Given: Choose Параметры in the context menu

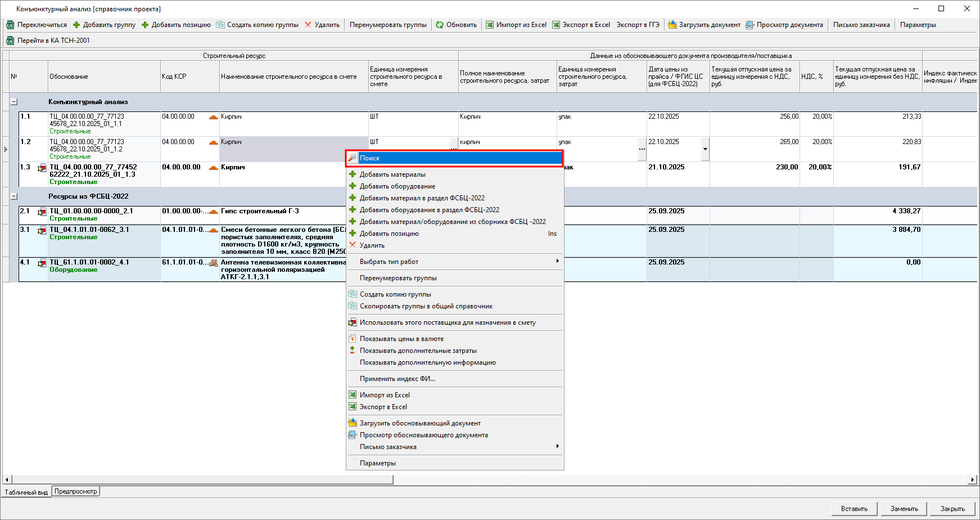Looking at the screenshot, I should click(454, 463).
